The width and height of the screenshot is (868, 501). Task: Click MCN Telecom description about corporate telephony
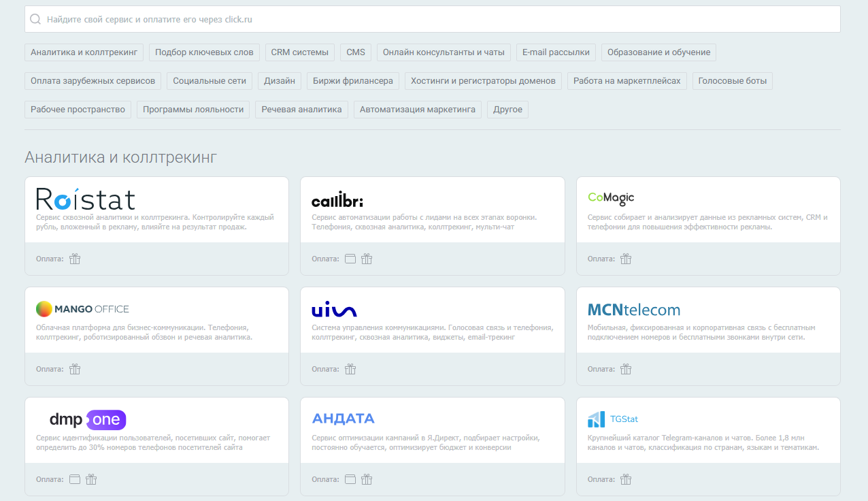(x=701, y=332)
